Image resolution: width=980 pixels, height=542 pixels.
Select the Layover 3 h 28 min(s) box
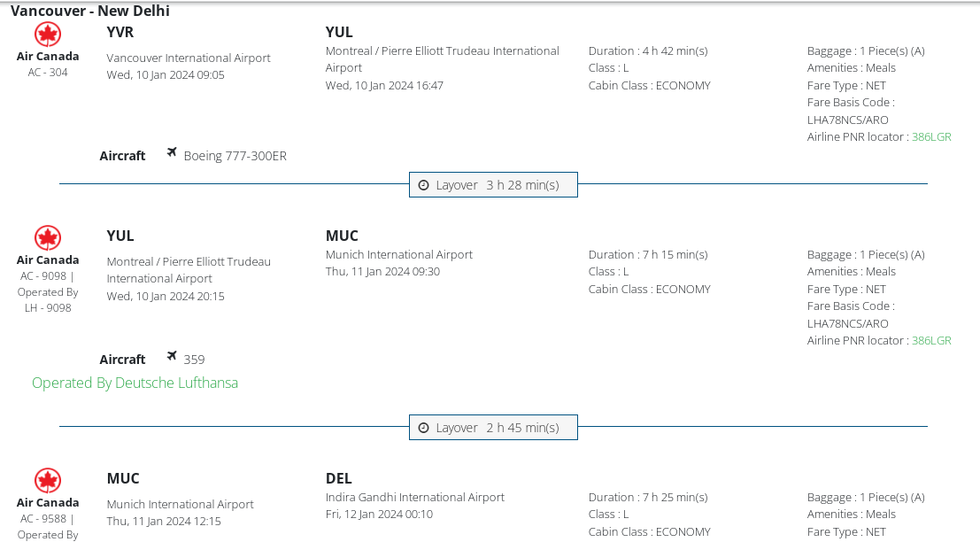(493, 185)
